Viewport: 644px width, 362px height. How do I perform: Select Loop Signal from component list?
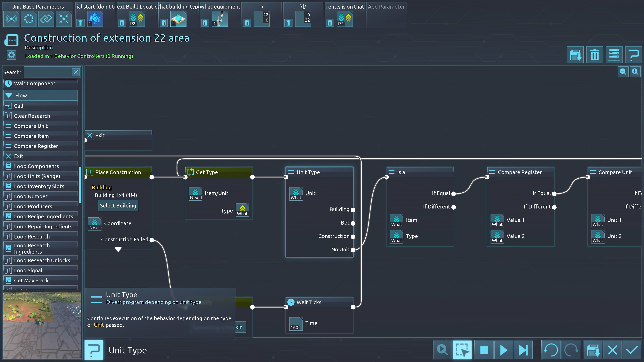(28, 270)
